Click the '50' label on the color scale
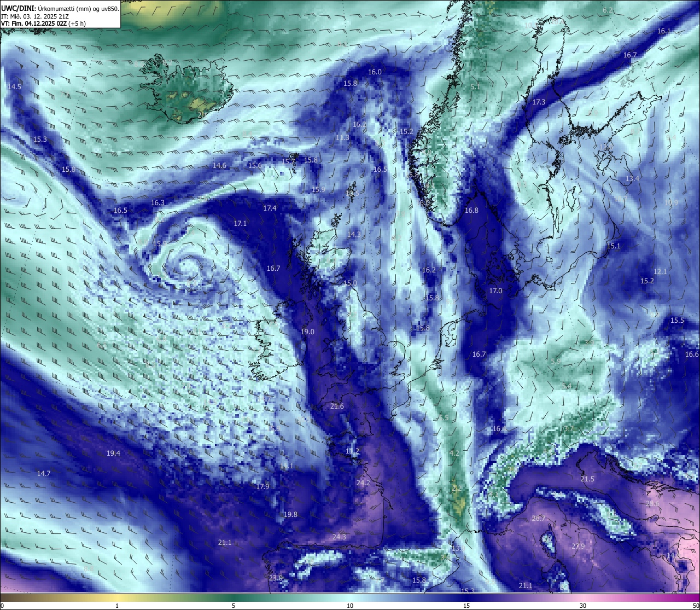 click(696, 606)
